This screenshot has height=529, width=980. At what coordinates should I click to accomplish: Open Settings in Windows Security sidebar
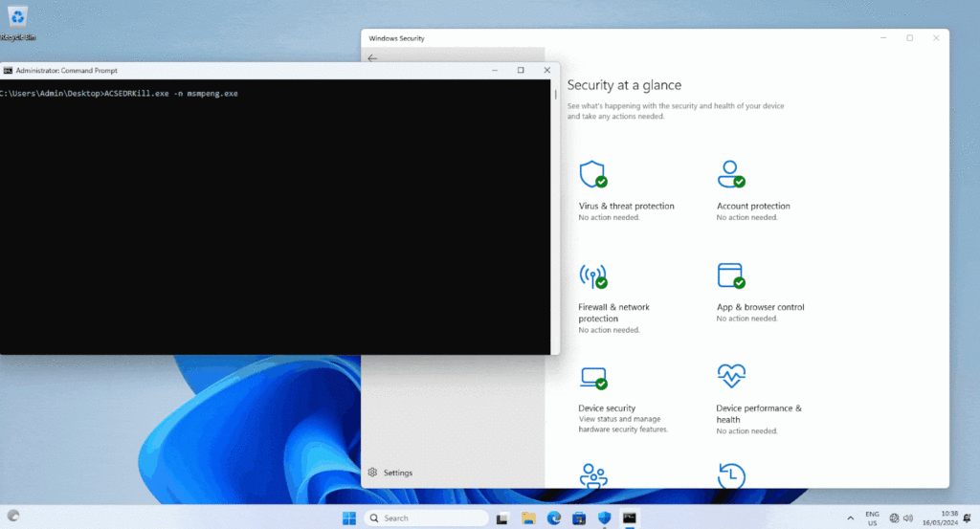[x=390, y=473]
